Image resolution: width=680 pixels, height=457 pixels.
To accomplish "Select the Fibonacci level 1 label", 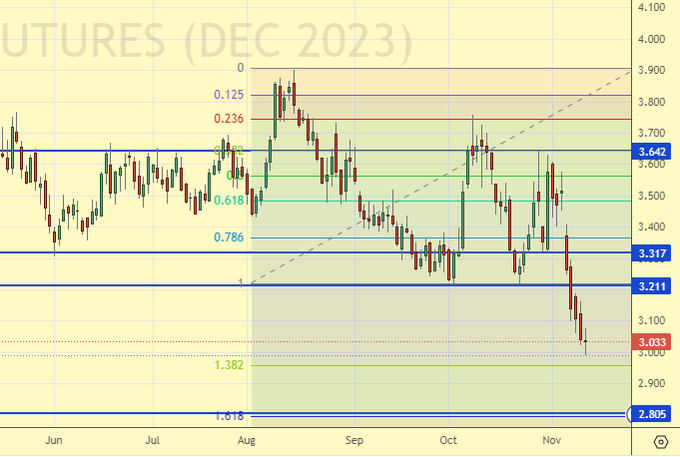I will [240, 284].
